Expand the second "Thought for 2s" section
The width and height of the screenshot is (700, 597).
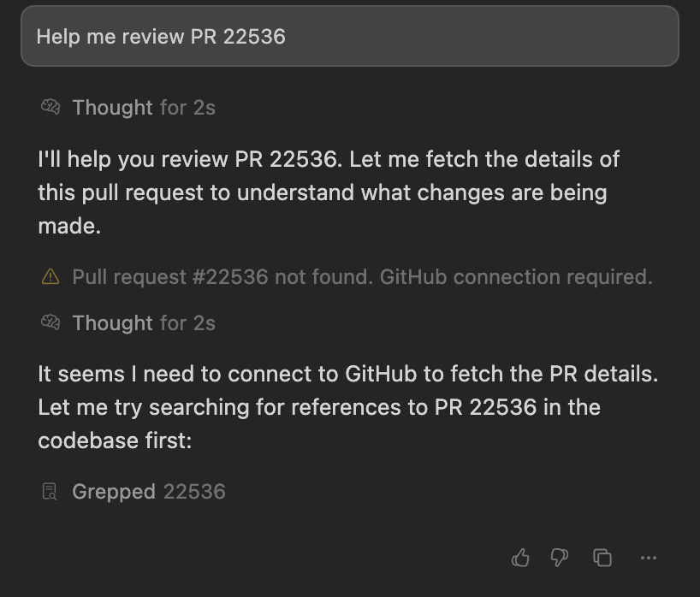click(x=112, y=323)
